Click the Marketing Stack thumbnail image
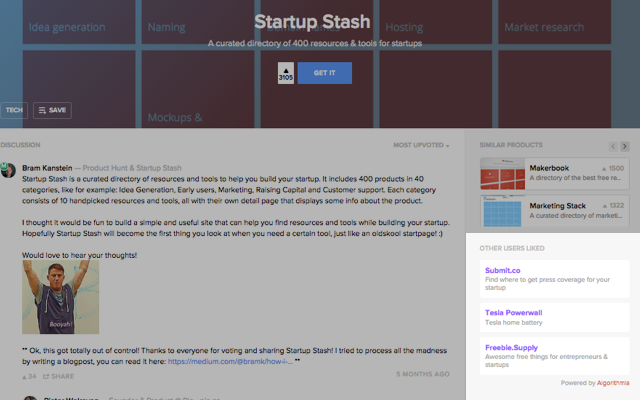This screenshot has width=640, height=400. coord(502,211)
